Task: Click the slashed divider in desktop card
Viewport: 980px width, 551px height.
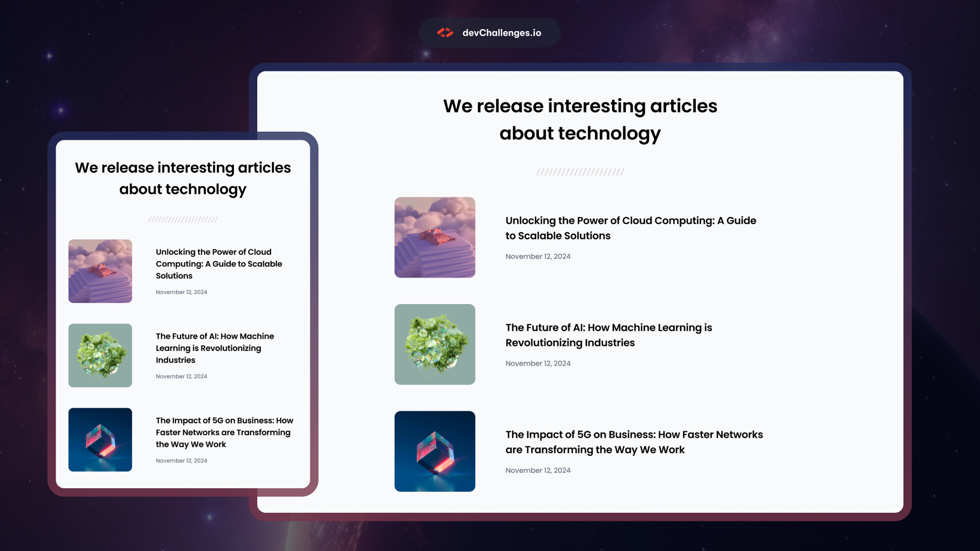Action: [580, 172]
